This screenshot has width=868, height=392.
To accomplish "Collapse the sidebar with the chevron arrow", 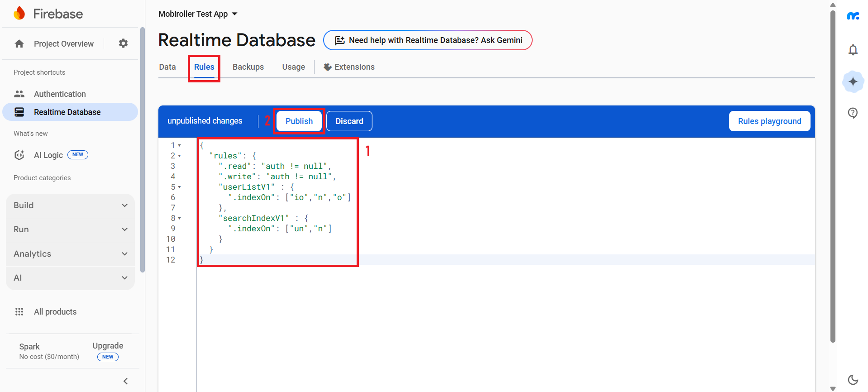I will point(126,381).
